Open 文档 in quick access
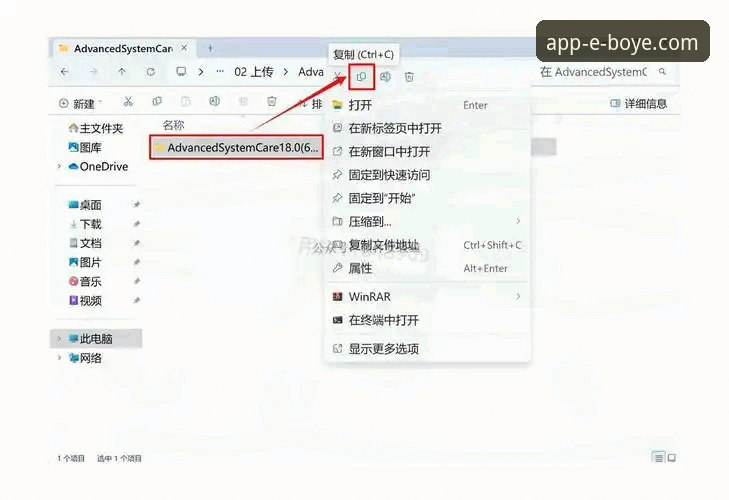The height and width of the screenshot is (500, 729). click(x=85, y=243)
